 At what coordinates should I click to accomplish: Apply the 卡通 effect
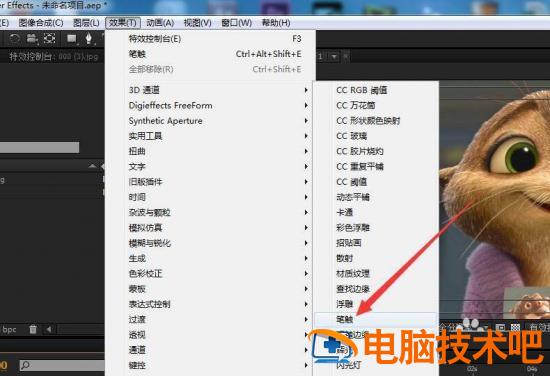coord(376,213)
